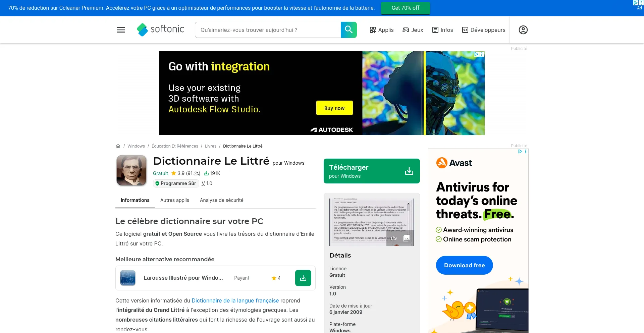This screenshot has width=644, height=333.
Task: Open the screenshot preview thumbnail
Action: click(372, 222)
